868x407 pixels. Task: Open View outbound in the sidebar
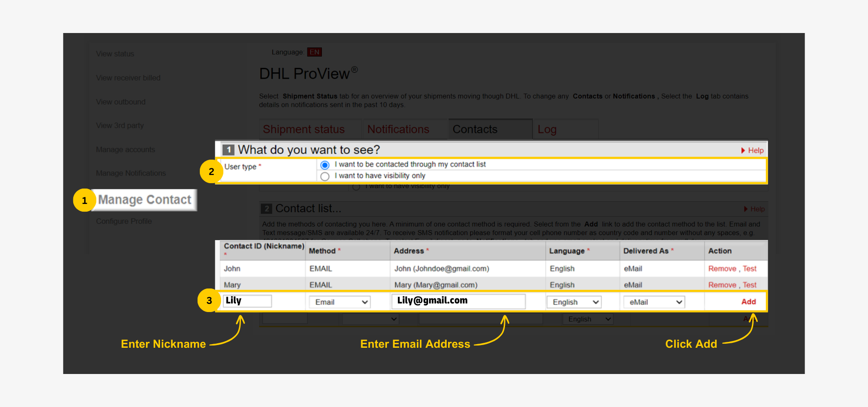point(121,102)
